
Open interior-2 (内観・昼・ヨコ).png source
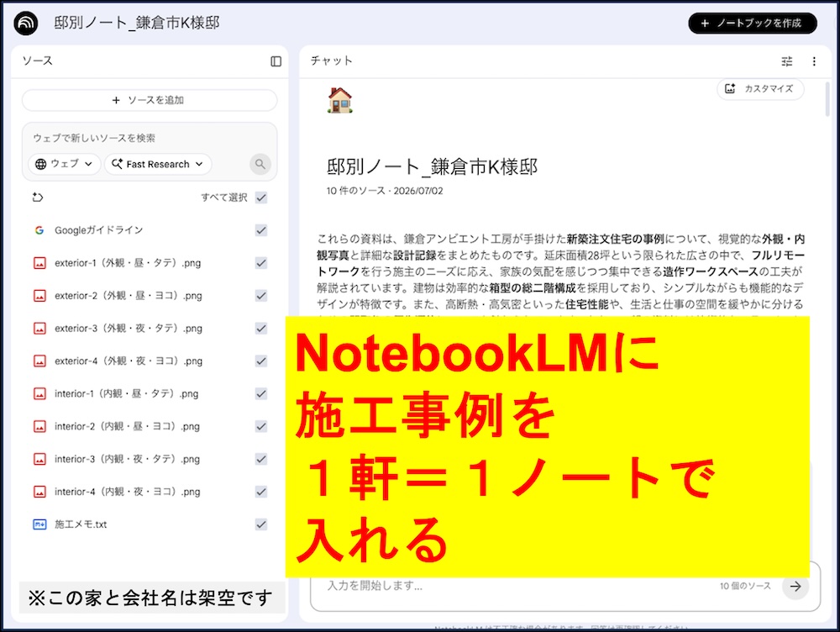tap(127, 426)
